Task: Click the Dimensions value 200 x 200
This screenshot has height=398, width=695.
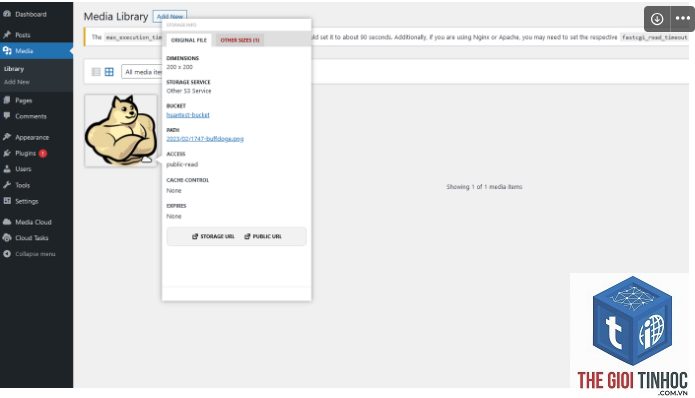Action: click(180, 67)
